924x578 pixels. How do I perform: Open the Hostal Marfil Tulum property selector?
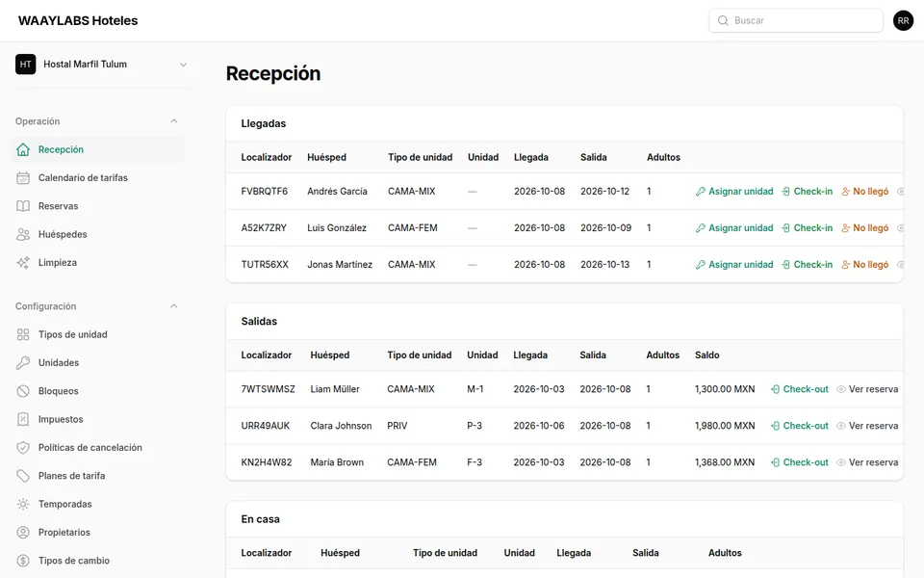pyautogui.click(x=102, y=65)
